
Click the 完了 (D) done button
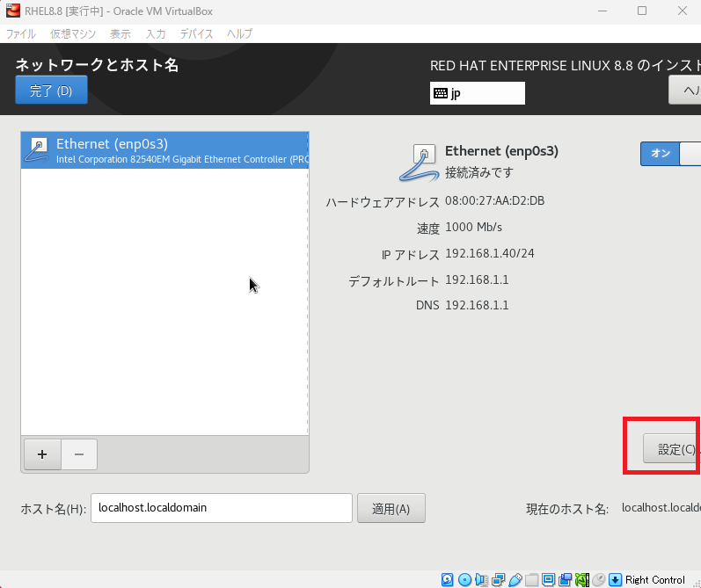[x=51, y=90]
